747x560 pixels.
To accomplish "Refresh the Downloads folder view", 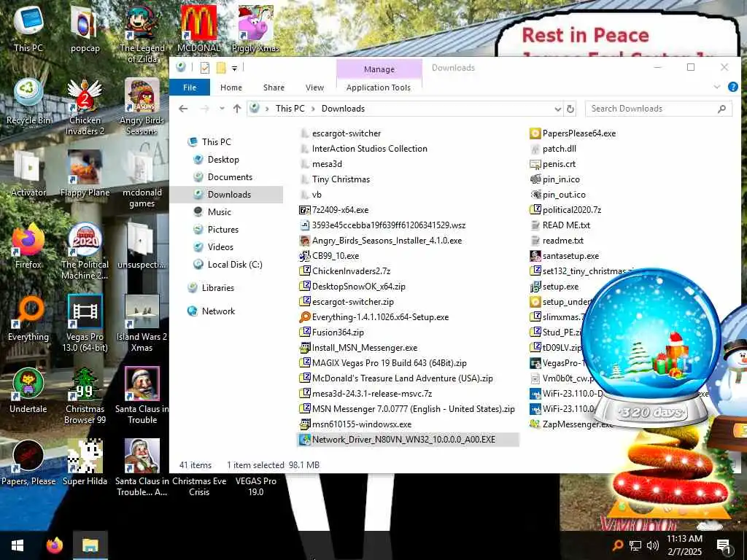I will (570, 109).
